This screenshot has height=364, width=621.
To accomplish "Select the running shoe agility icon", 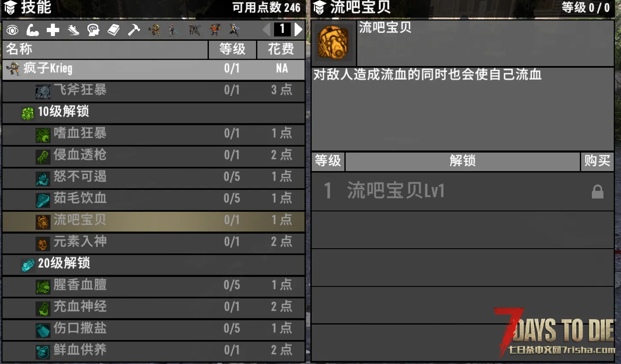I will (x=73, y=30).
